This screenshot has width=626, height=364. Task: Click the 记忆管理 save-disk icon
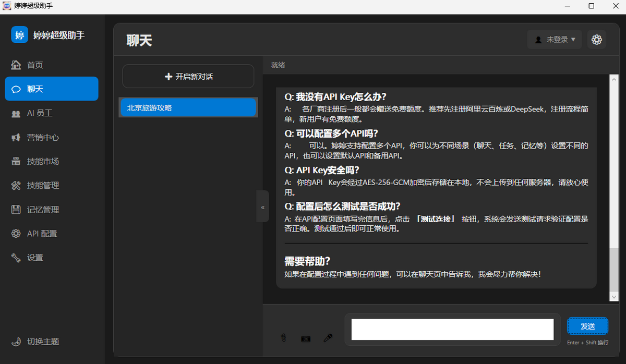[x=16, y=210]
